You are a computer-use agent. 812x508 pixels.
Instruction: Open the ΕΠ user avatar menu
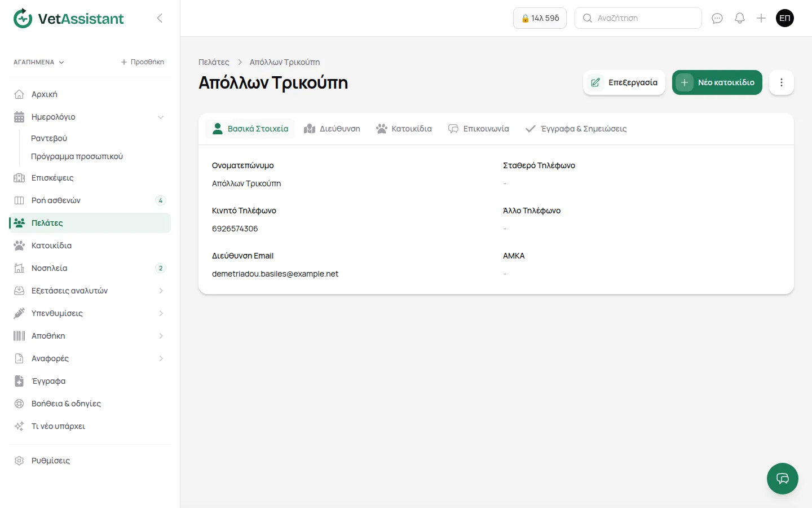pyautogui.click(x=785, y=18)
